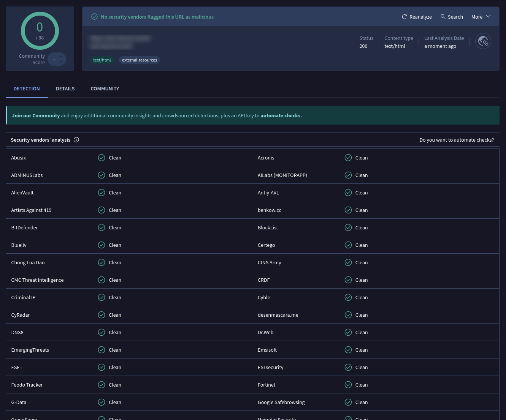Click the Clean check icon for CINS Army

(x=348, y=262)
